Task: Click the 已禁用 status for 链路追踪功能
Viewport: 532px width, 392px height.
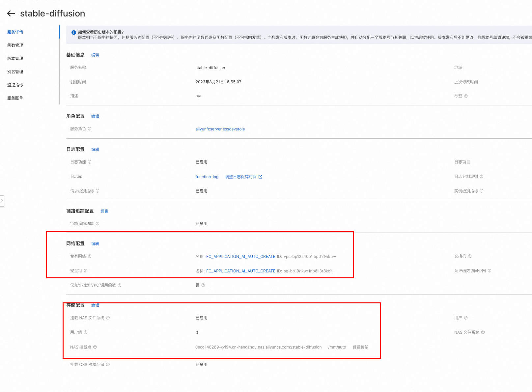Action: (x=201, y=224)
